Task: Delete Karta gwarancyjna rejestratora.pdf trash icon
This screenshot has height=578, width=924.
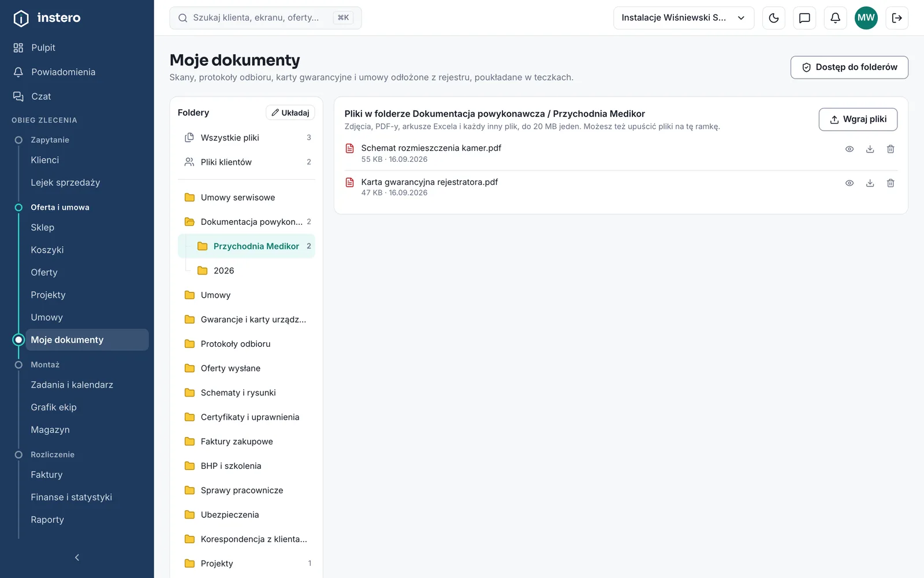Action: (x=891, y=183)
